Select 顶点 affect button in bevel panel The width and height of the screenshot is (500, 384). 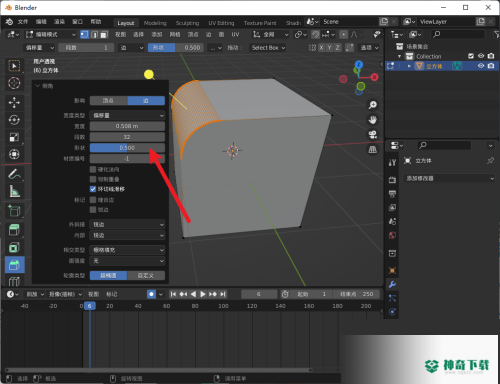click(108, 101)
